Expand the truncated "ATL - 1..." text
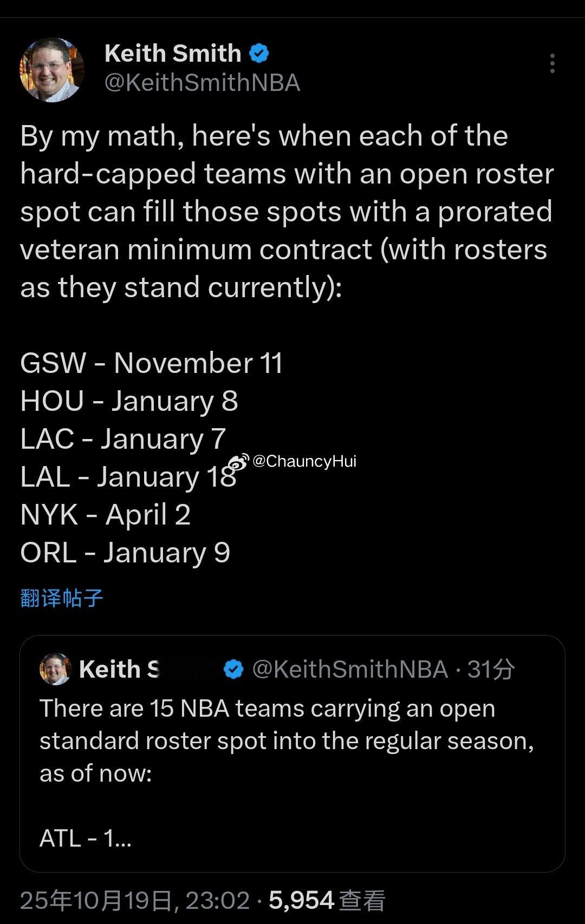The height and width of the screenshot is (924, 585). [x=86, y=838]
